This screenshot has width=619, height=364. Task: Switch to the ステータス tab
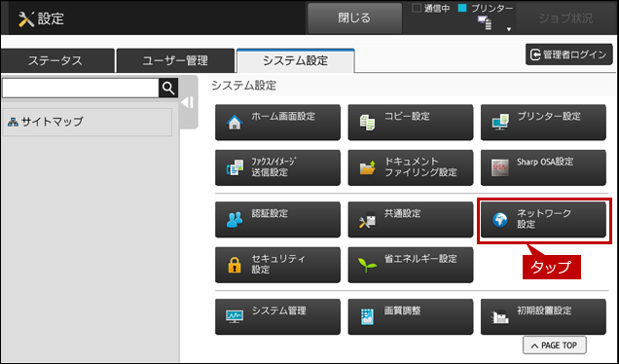tap(55, 60)
